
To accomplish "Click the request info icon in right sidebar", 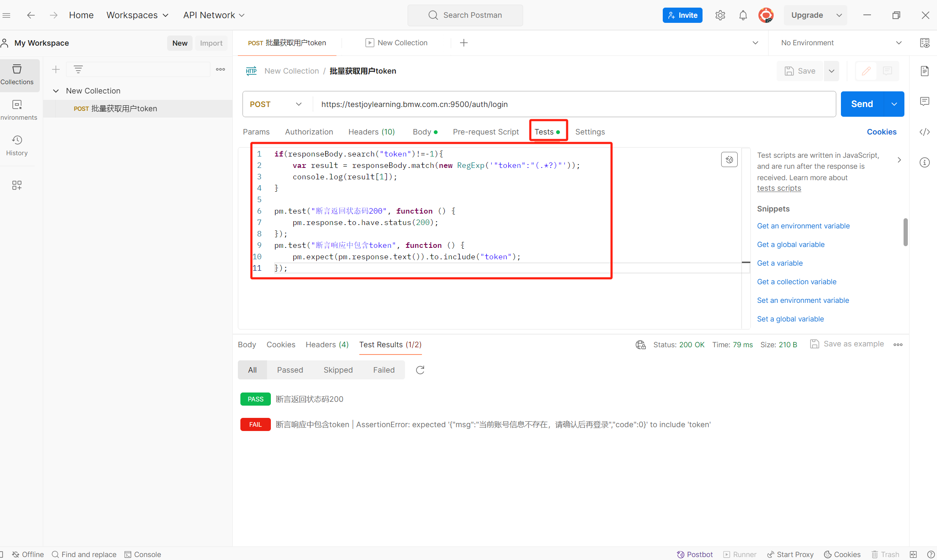I will [x=924, y=162].
